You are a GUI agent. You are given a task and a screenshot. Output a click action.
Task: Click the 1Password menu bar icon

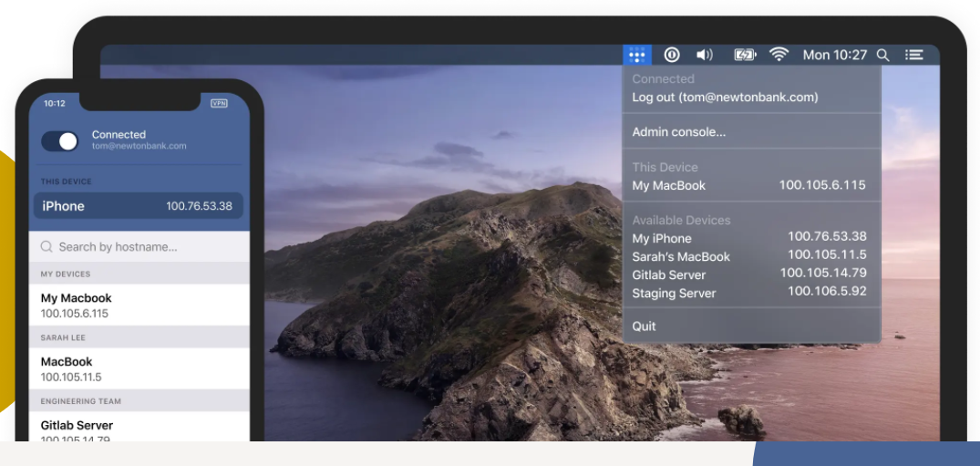point(671,55)
